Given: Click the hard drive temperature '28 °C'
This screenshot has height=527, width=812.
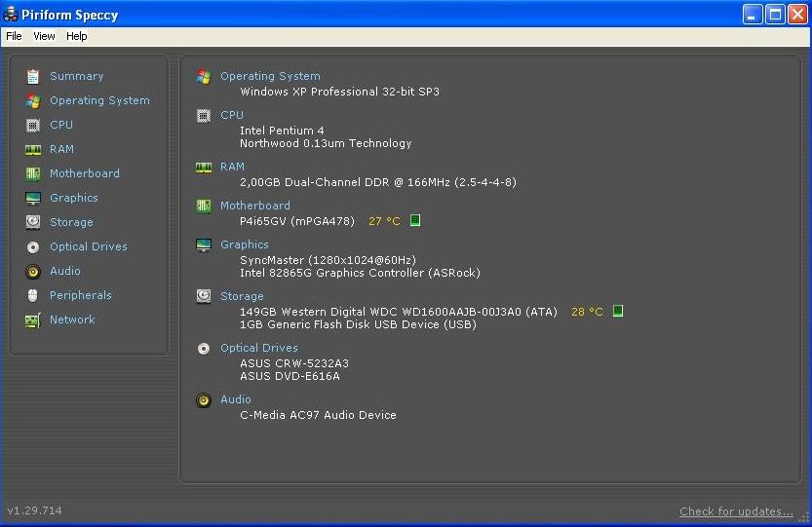Looking at the screenshot, I should 587,312.
